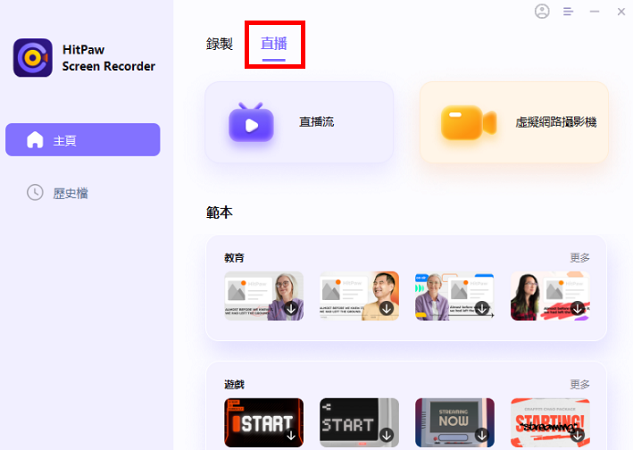This screenshot has width=633, height=450.
Task: Expand 更多 in the 教育 section
Action: [580, 258]
